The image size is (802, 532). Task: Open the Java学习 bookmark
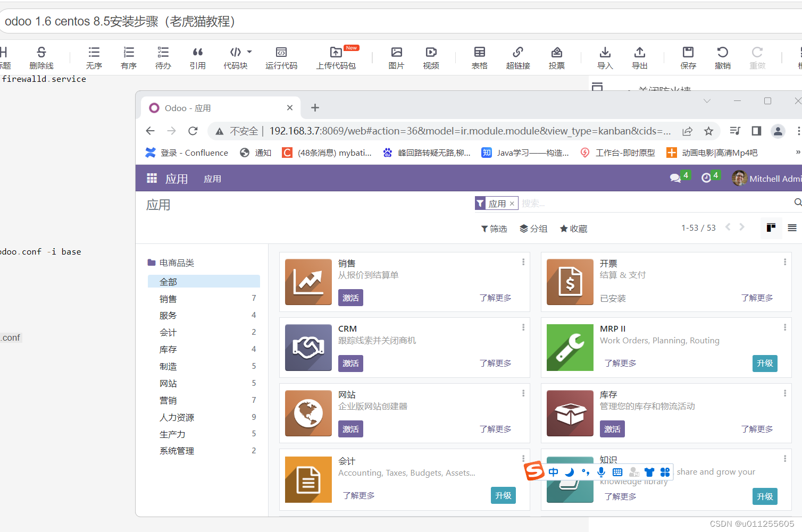[525, 153]
